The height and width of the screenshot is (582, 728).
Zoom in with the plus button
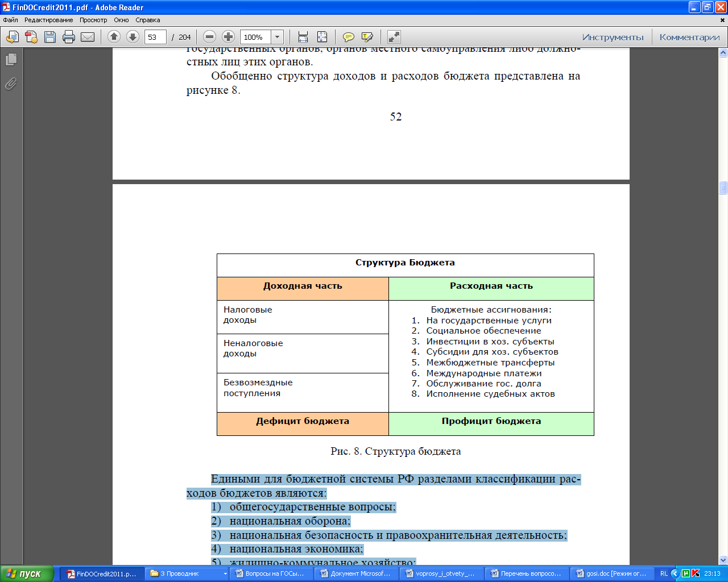pyautogui.click(x=228, y=37)
